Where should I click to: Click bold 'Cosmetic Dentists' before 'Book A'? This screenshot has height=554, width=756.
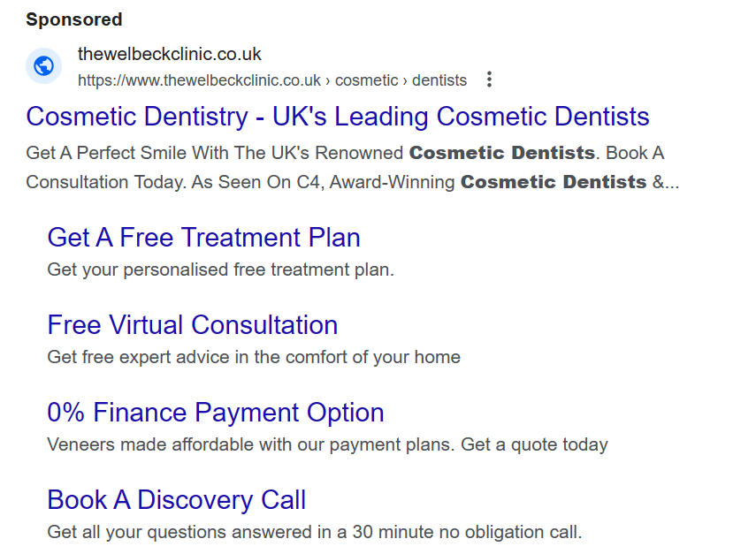[x=502, y=153]
